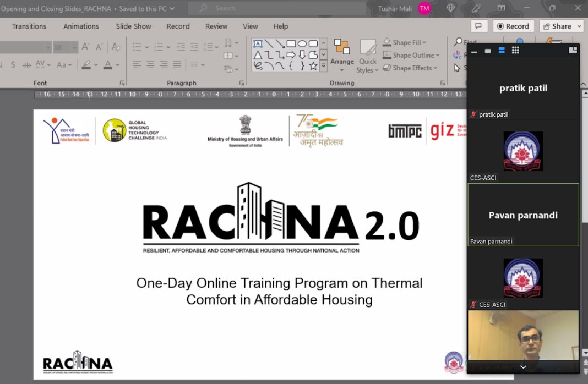Insert a text box from shapes gallery
This screenshot has height=384, width=588.
click(x=258, y=44)
